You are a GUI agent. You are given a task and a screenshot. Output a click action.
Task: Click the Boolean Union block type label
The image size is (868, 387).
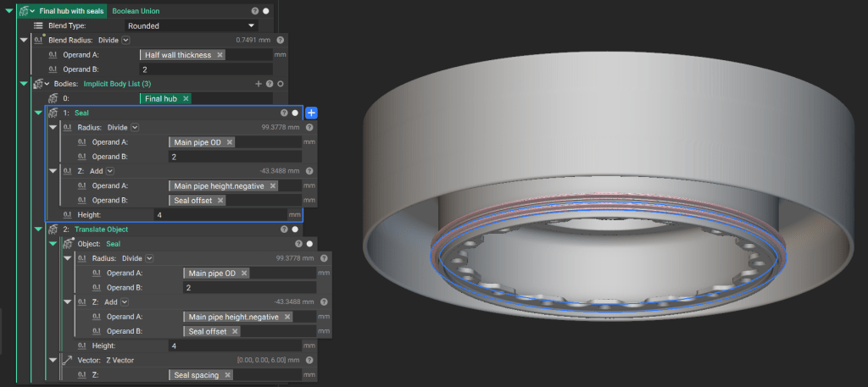(136, 11)
